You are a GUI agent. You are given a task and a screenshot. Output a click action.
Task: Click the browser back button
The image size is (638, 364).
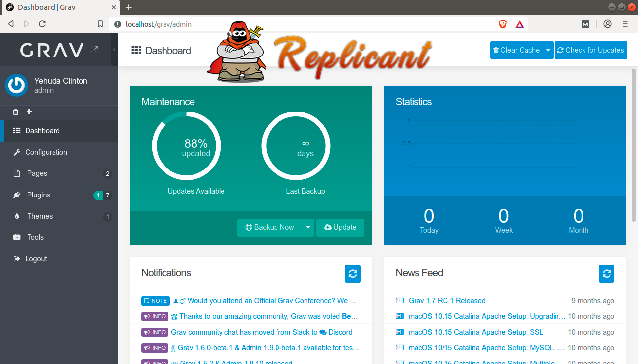pyautogui.click(x=11, y=24)
